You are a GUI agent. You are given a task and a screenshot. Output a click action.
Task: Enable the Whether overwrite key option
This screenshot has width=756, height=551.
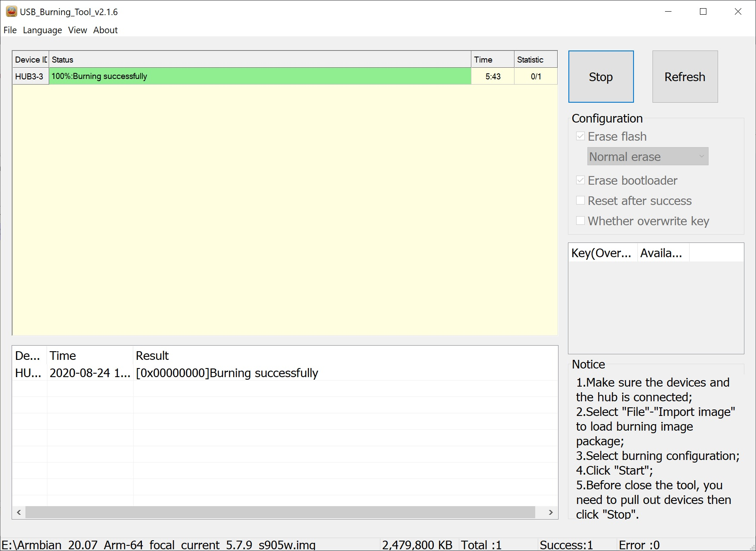point(580,220)
